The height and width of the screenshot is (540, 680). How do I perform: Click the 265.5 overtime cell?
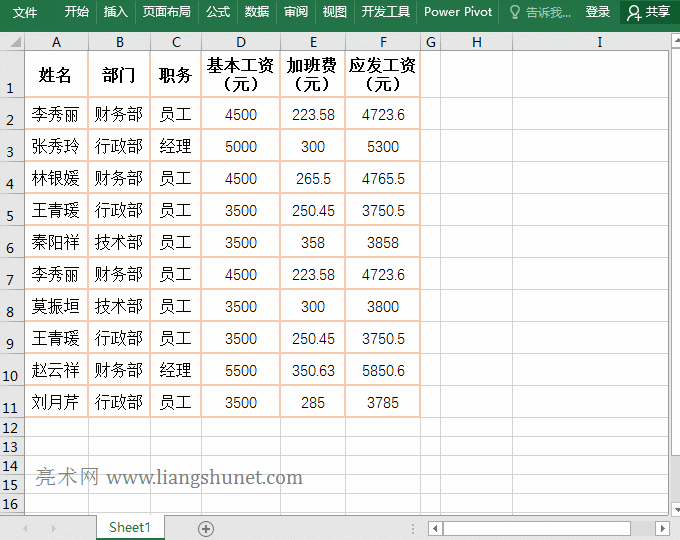coord(313,178)
